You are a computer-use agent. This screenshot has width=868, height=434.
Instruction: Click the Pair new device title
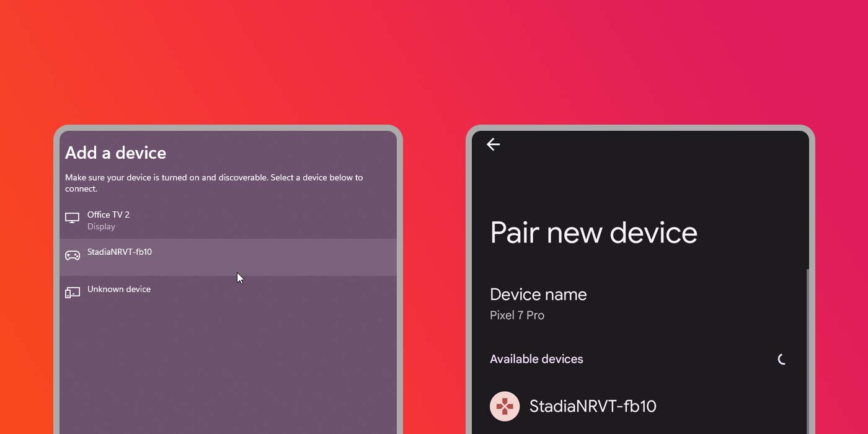593,232
